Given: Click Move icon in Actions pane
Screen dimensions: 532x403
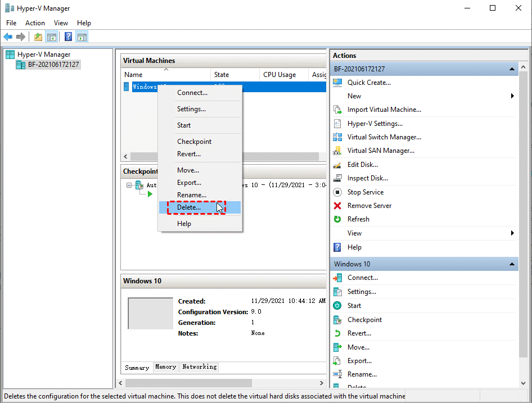Looking at the screenshot, I should (x=337, y=347).
